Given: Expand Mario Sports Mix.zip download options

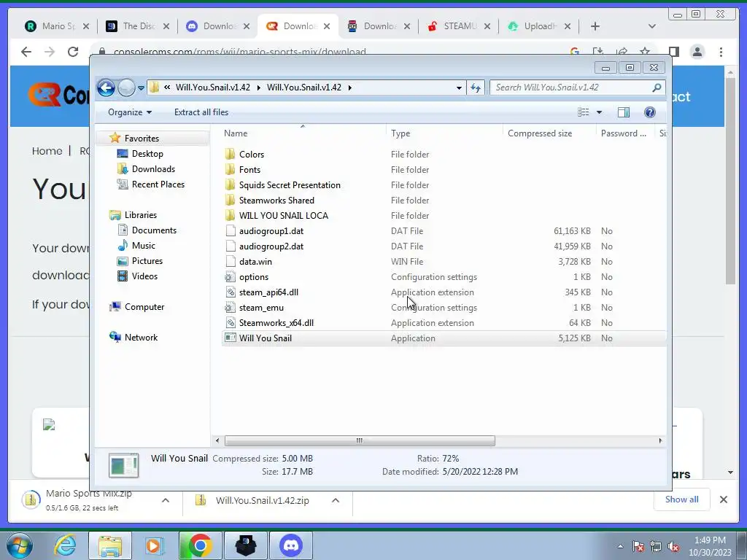Looking at the screenshot, I should (x=166, y=500).
